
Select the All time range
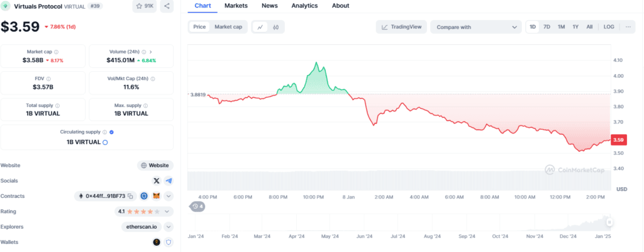coord(589,26)
